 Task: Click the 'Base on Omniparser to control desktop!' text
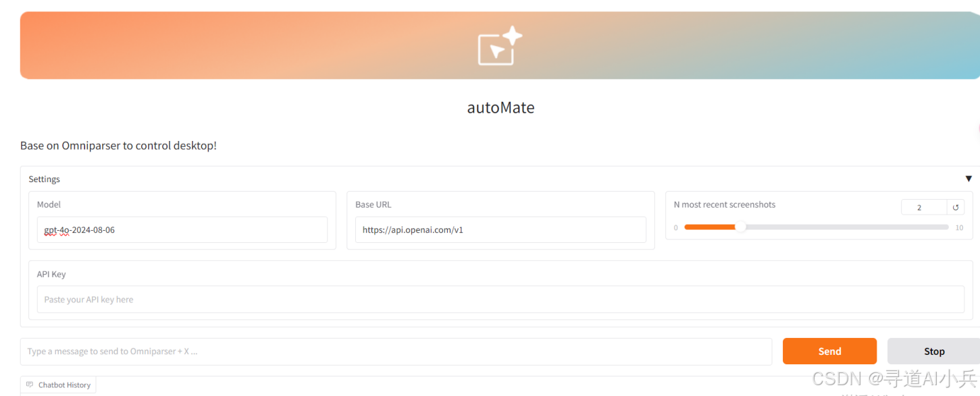(118, 146)
